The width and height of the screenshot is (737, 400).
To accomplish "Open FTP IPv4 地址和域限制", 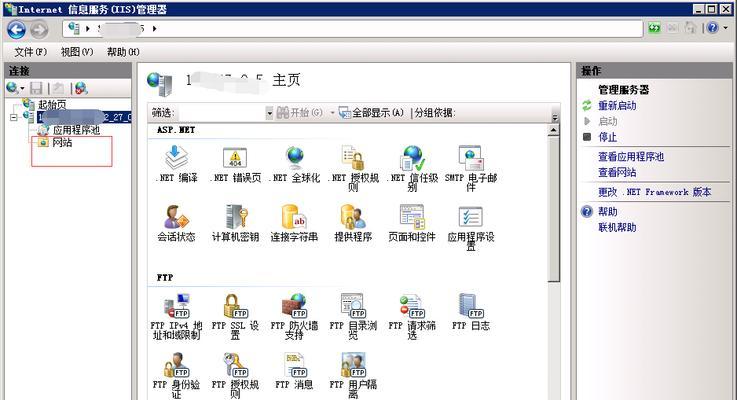I will click(x=176, y=316).
